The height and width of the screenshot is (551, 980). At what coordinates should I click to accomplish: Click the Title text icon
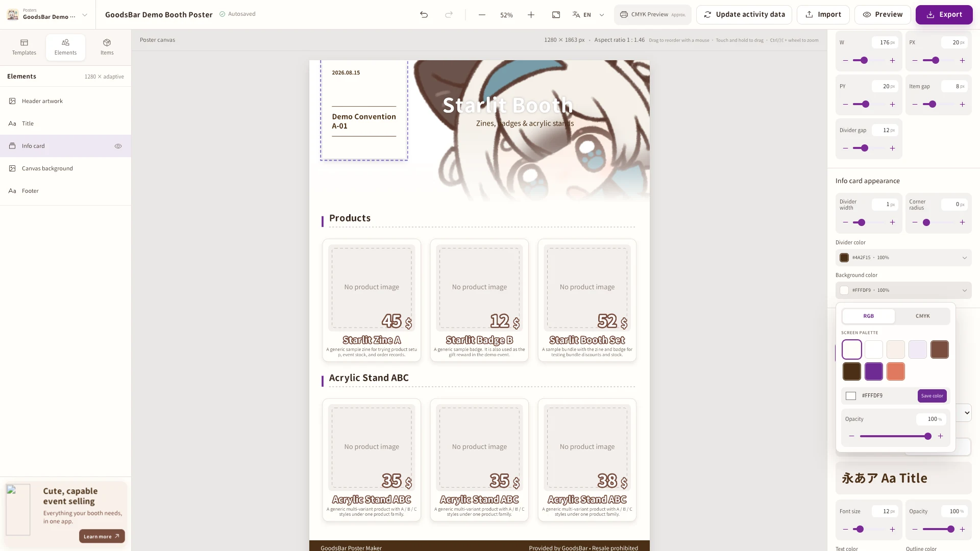point(12,123)
